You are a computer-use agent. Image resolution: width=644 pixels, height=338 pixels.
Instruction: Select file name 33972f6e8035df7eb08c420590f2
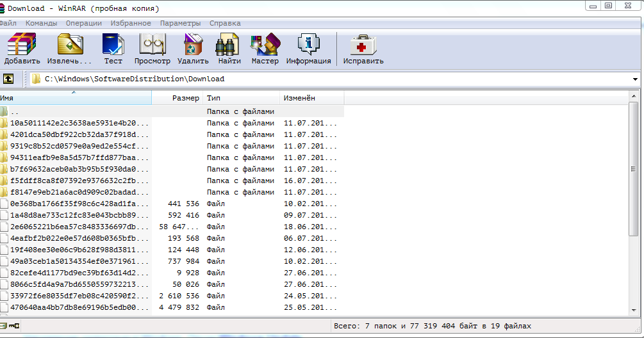click(x=79, y=296)
